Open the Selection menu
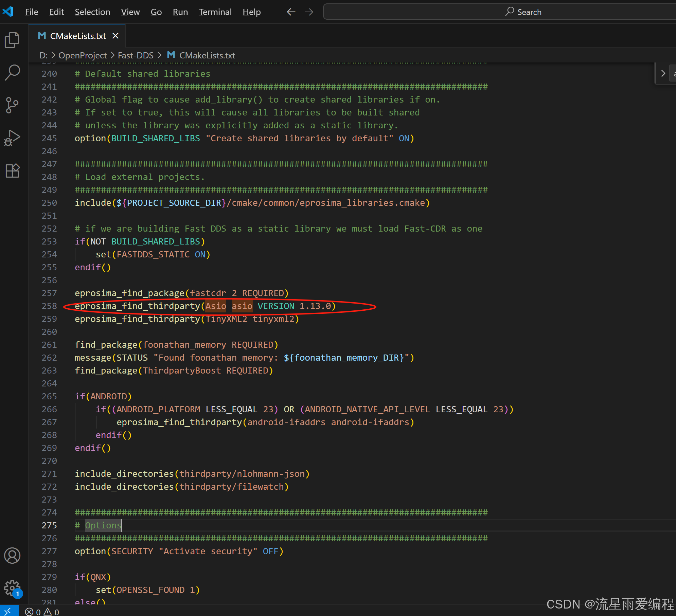Viewport: 676px width, 616px height. pyautogui.click(x=92, y=12)
